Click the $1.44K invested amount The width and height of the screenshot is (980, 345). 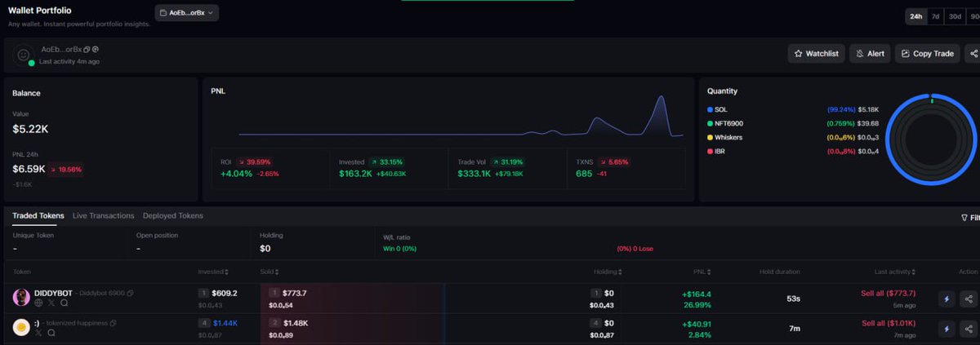coord(225,323)
